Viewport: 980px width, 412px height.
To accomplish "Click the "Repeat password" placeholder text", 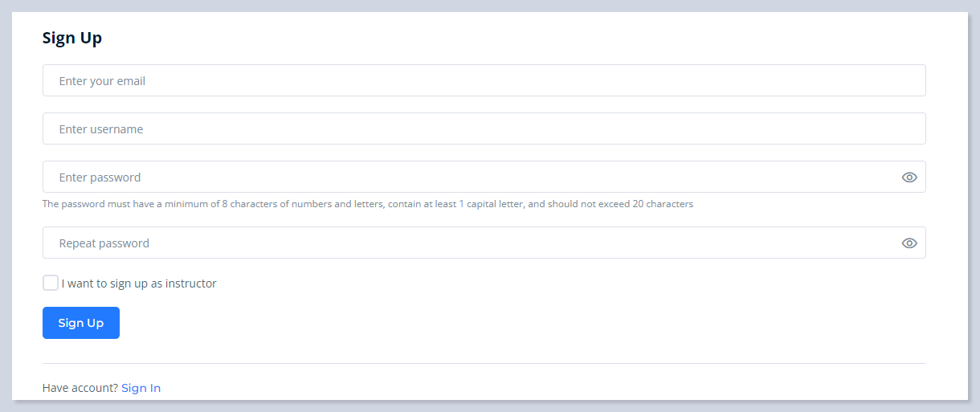I will [x=104, y=243].
